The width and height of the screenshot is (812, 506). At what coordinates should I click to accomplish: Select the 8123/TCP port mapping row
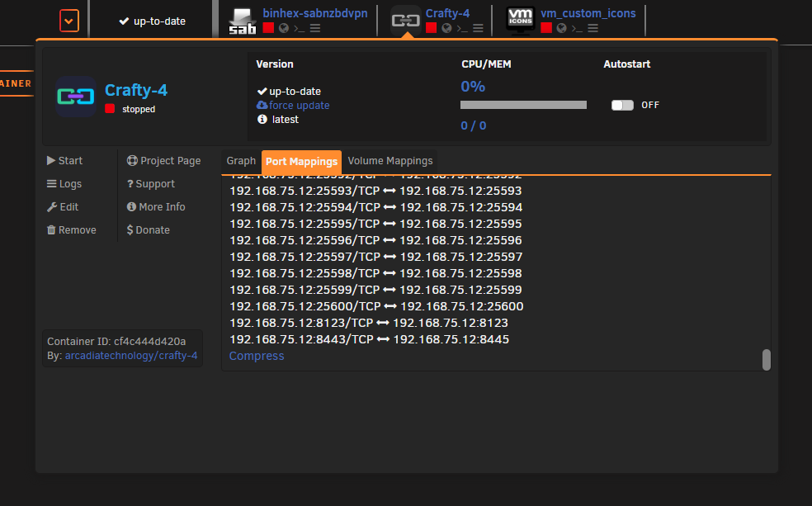coord(369,324)
